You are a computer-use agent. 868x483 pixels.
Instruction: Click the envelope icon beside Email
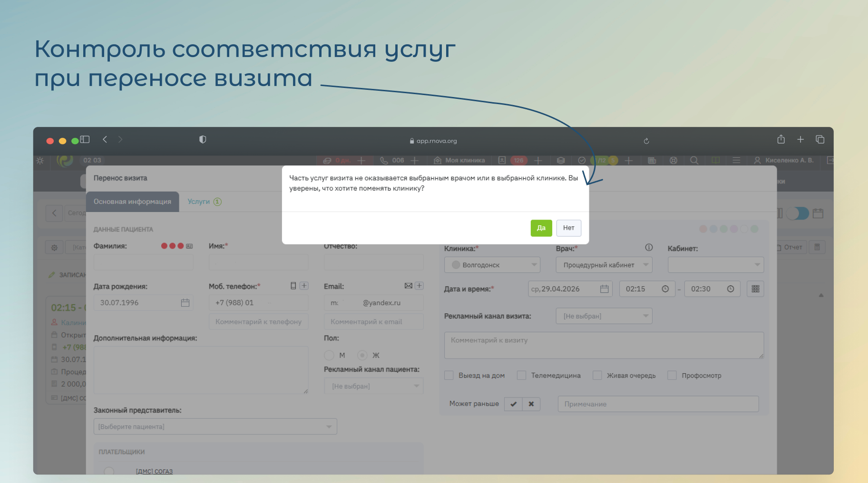point(408,286)
